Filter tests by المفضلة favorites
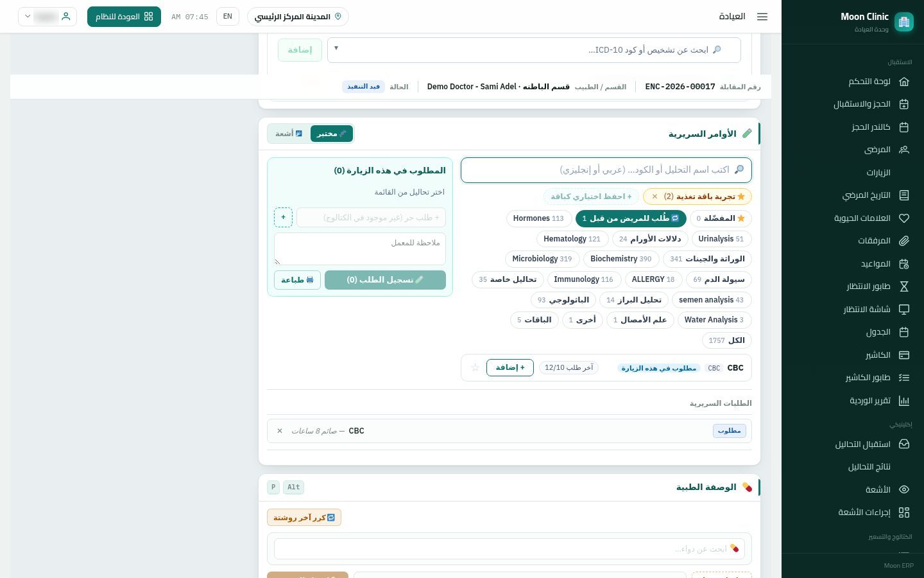The image size is (924, 578). (721, 218)
